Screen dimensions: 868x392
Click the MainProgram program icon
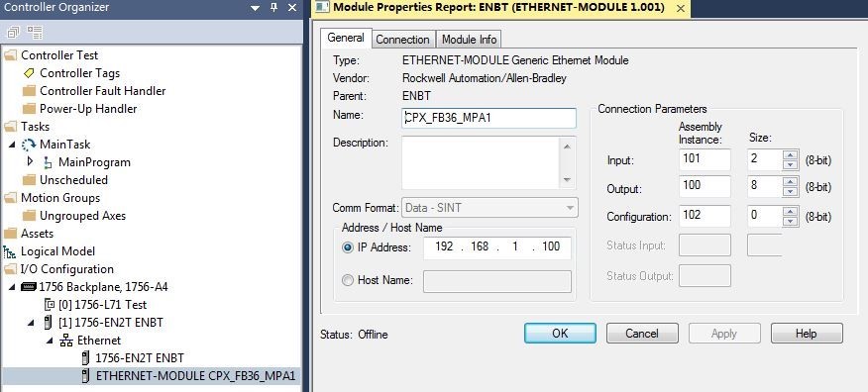coord(49,162)
